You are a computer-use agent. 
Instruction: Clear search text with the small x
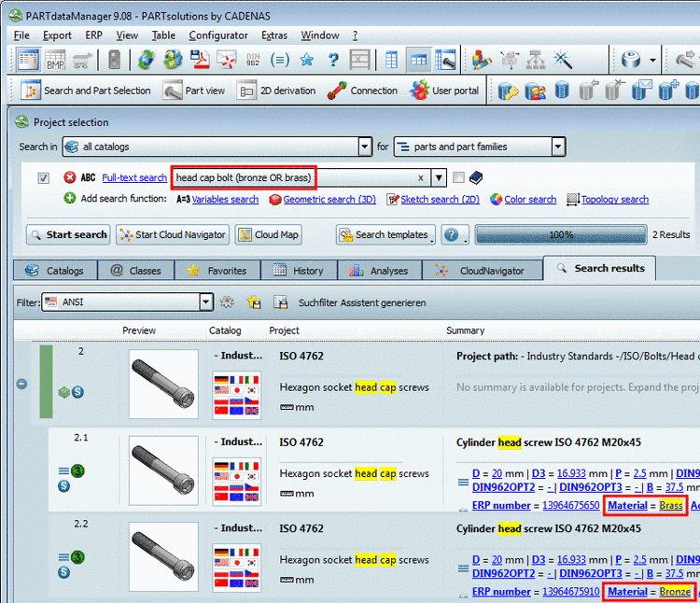click(421, 177)
